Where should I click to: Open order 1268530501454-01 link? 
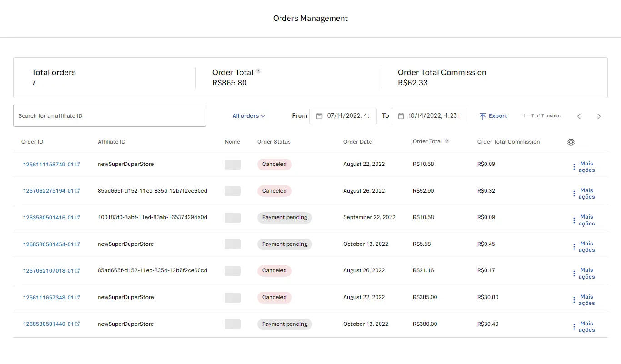pos(48,244)
